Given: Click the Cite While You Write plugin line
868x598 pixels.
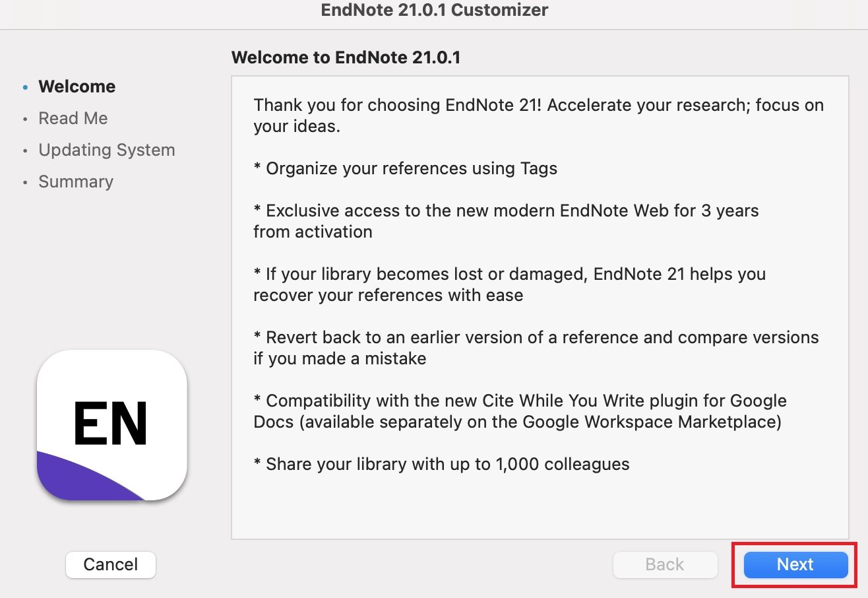Looking at the screenshot, I should coord(520,411).
